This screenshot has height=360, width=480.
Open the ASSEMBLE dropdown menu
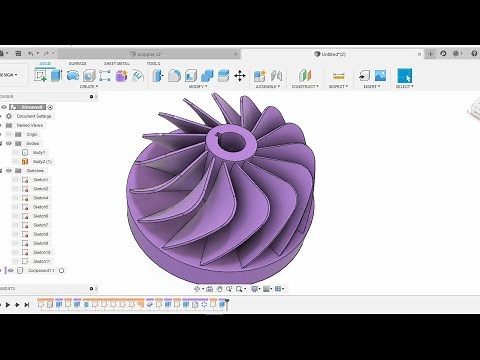pos(268,86)
